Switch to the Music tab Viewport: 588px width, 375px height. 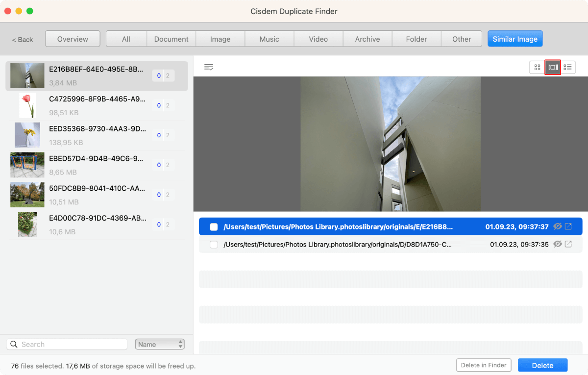(269, 39)
